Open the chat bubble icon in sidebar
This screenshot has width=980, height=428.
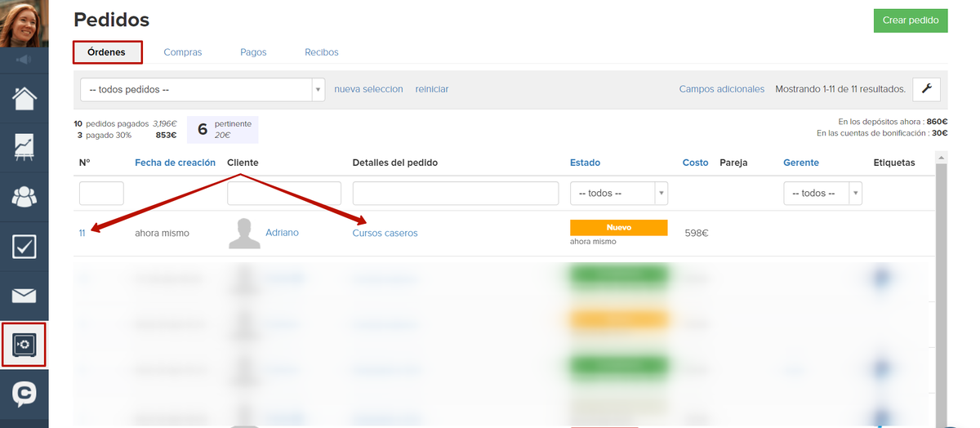tap(24, 394)
